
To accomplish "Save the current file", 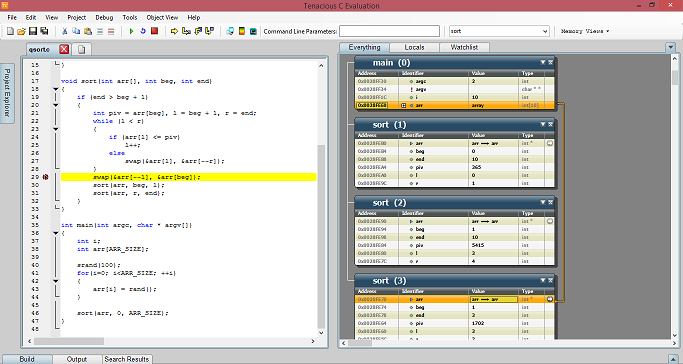I will click(x=33, y=31).
